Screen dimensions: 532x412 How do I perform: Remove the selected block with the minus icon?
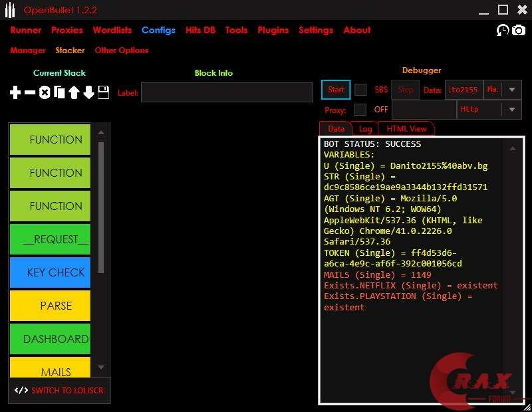(30, 92)
